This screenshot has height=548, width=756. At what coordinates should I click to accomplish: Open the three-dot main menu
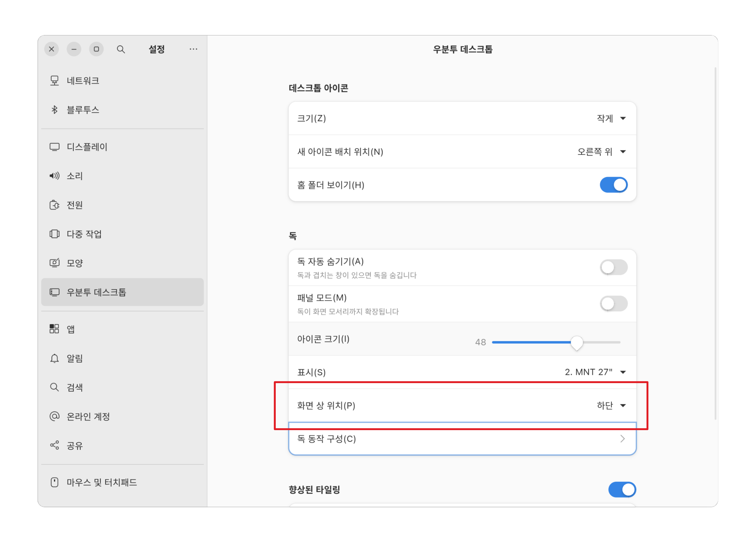click(x=193, y=49)
